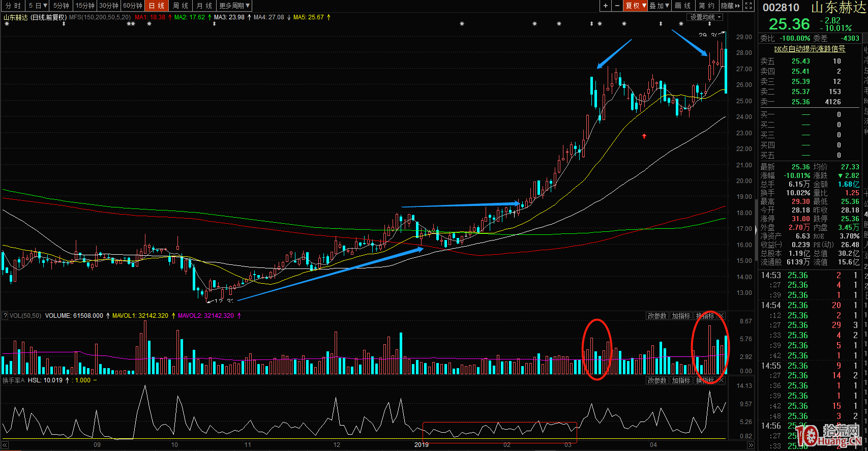Click the VOL indicator question mark icon

[5, 316]
